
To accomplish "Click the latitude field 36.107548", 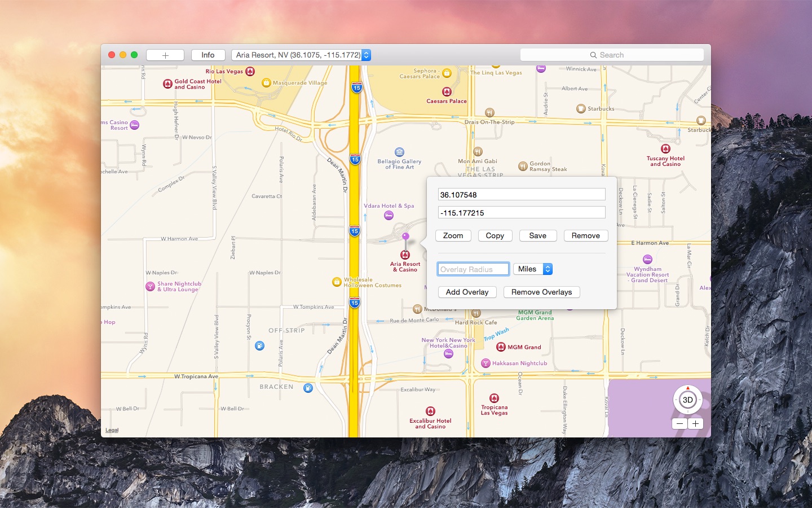I will (x=522, y=195).
